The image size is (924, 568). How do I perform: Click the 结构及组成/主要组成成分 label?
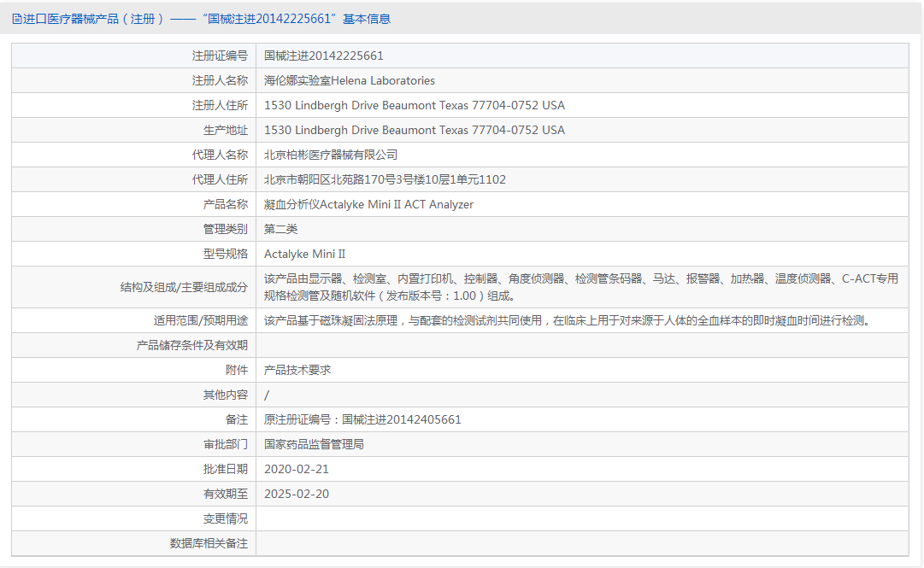coord(184,287)
